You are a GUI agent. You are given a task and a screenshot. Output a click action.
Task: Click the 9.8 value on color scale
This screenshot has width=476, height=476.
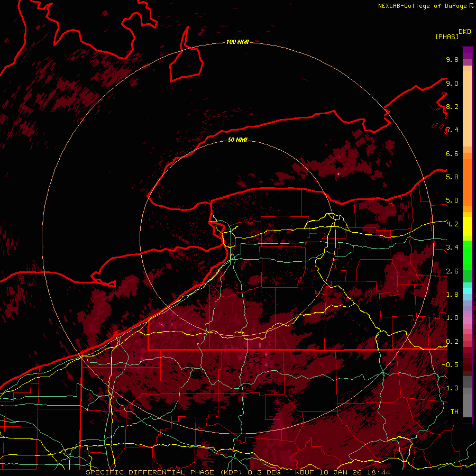(x=452, y=59)
